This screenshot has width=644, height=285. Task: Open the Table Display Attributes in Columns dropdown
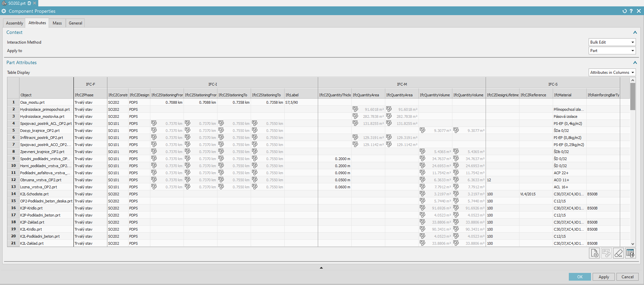tap(612, 72)
